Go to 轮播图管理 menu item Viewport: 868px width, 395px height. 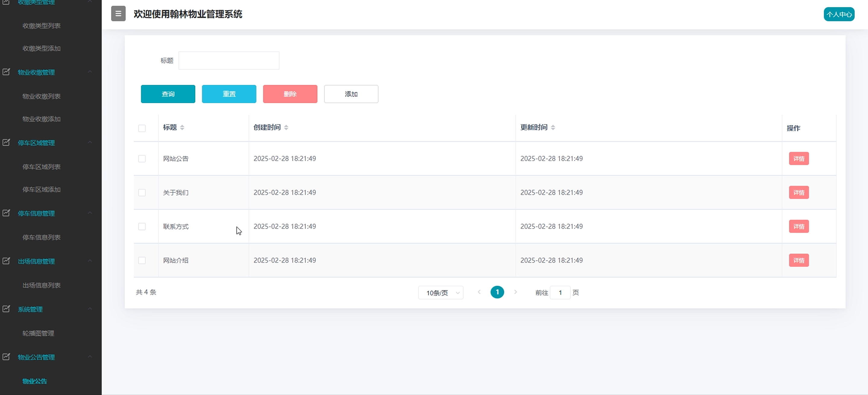pos(38,333)
